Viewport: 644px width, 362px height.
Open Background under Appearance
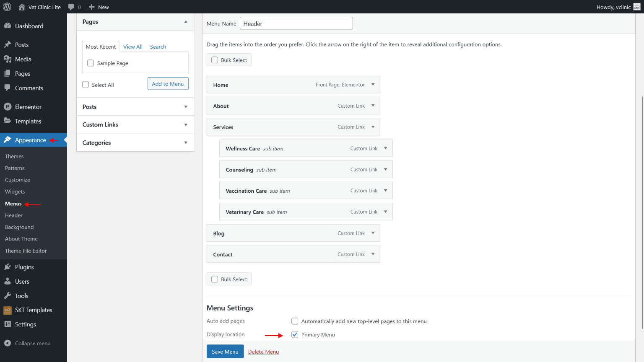(19, 227)
